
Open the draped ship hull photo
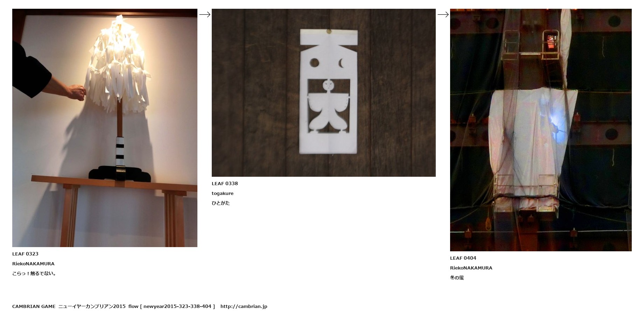541,130
